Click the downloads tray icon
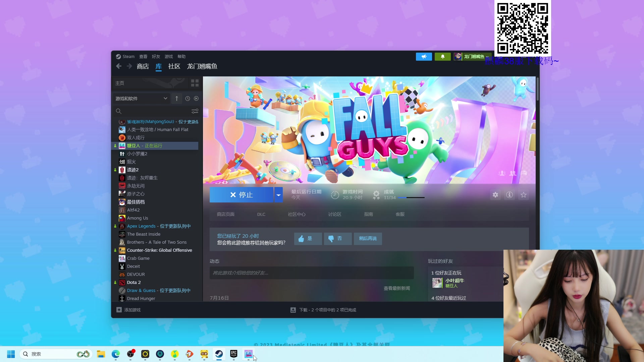Image resolution: width=644 pixels, height=362 pixels. coord(293,310)
